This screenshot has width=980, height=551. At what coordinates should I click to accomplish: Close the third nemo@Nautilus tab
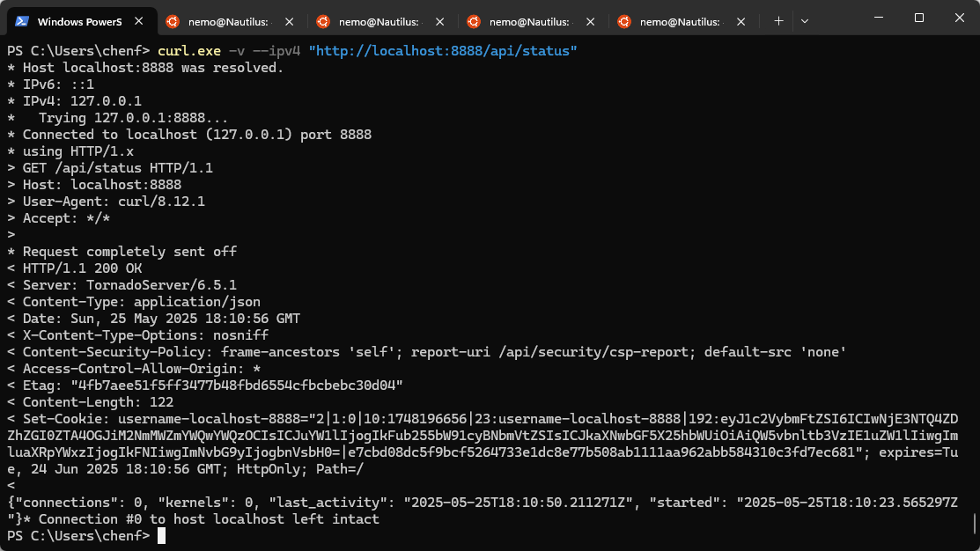pyautogui.click(x=590, y=21)
